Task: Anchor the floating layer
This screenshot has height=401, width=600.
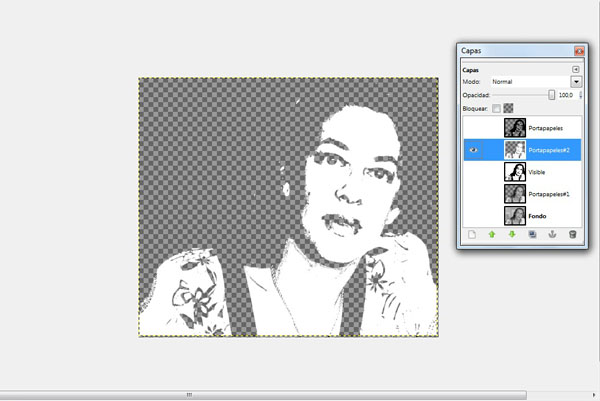Action: point(552,234)
